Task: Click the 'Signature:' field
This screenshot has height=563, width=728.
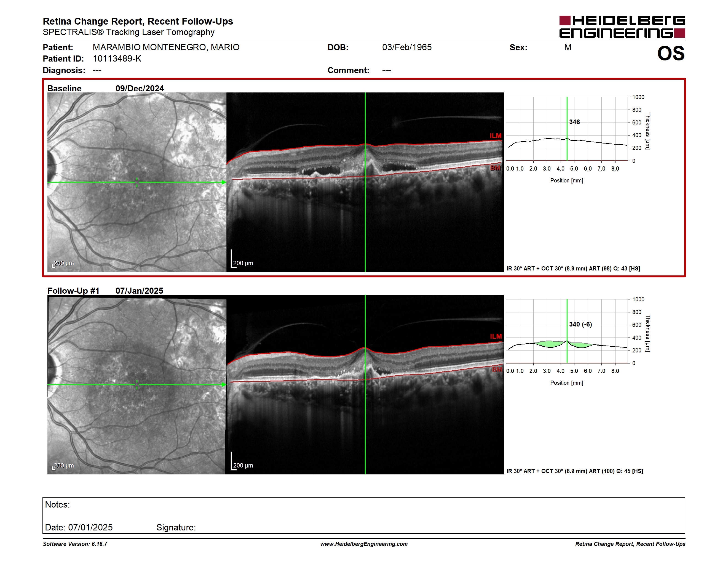Action: tap(176, 527)
